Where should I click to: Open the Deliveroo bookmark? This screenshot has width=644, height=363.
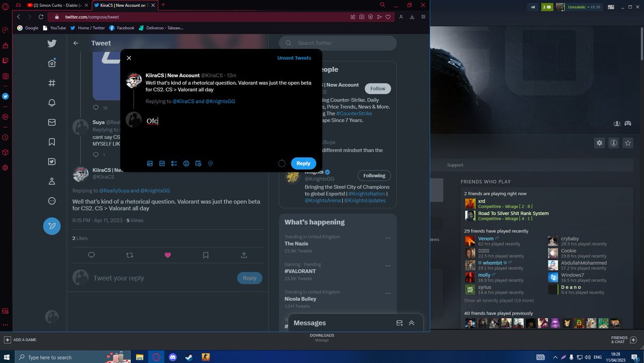click(161, 28)
